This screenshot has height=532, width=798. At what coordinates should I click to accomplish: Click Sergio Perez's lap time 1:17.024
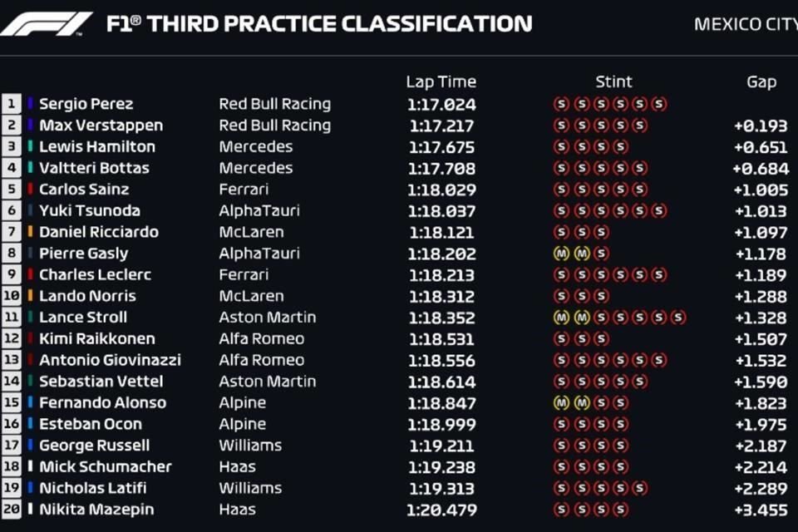pyautogui.click(x=441, y=105)
